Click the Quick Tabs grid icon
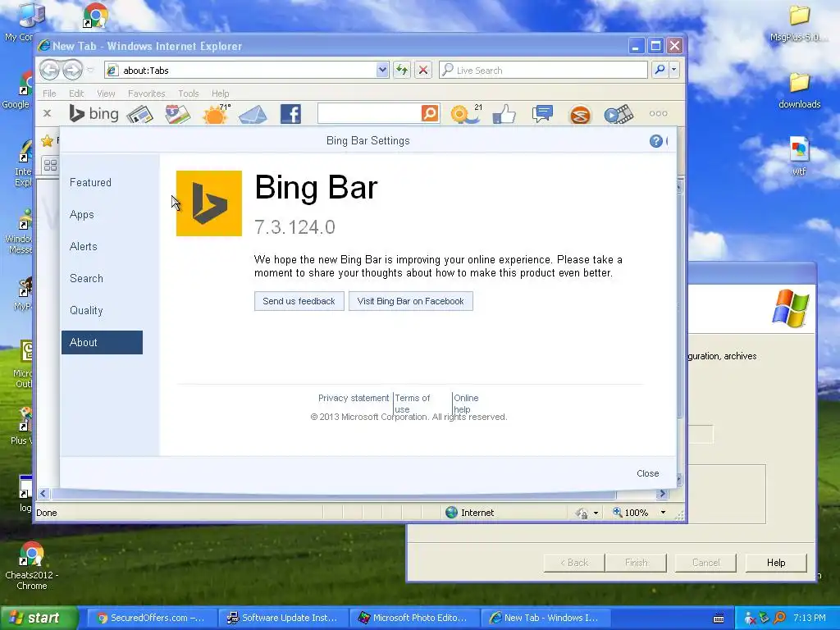Screen dimensions: 840x630 click(50, 165)
